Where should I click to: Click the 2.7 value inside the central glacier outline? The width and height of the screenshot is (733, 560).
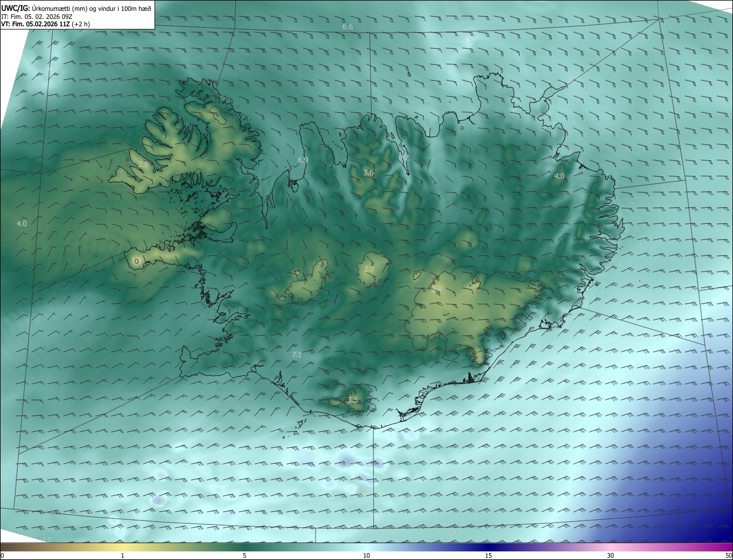(369, 269)
